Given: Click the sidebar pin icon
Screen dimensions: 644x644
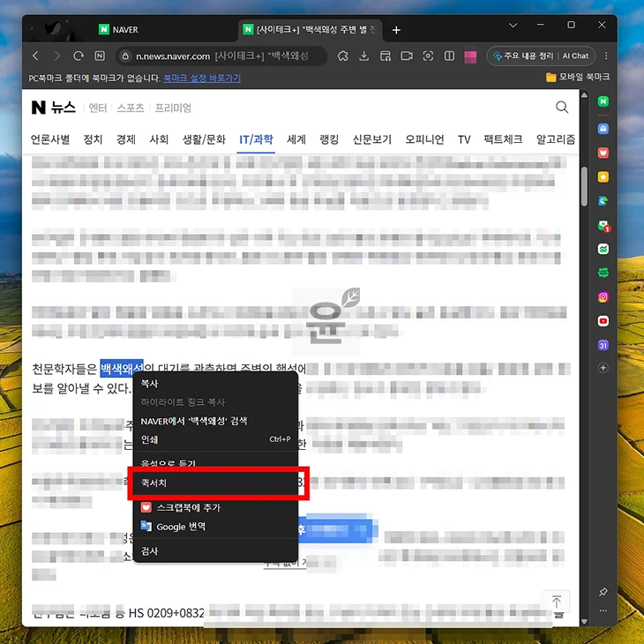Looking at the screenshot, I should click(603, 592).
